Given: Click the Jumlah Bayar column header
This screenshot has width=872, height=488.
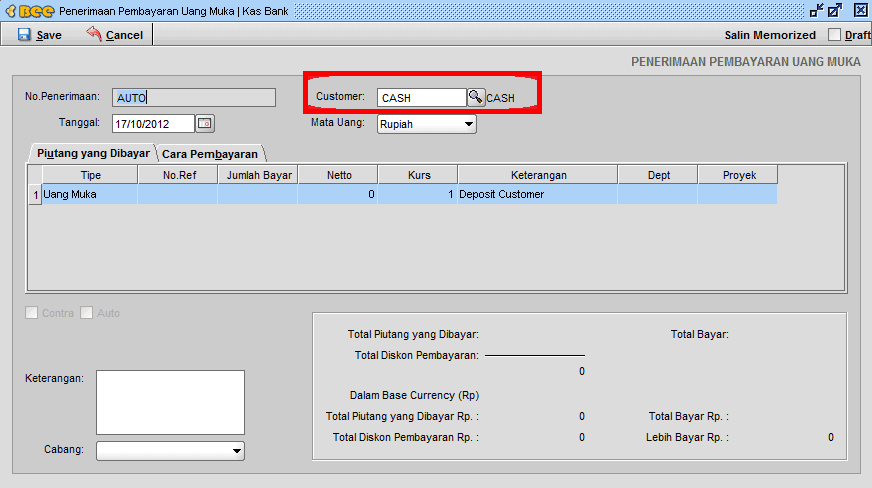Looking at the screenshot, I should point(258,175).
